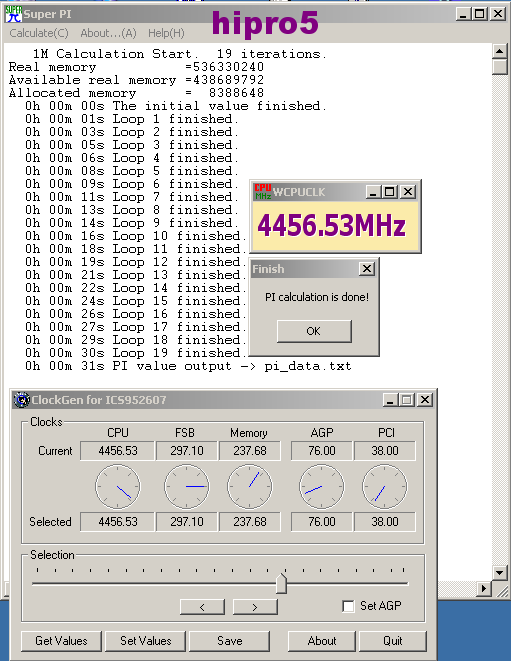The width and height of the screenshot is (511, 661).
Task: Click the FSB clock dial gauge
Action: click(187, 486)
